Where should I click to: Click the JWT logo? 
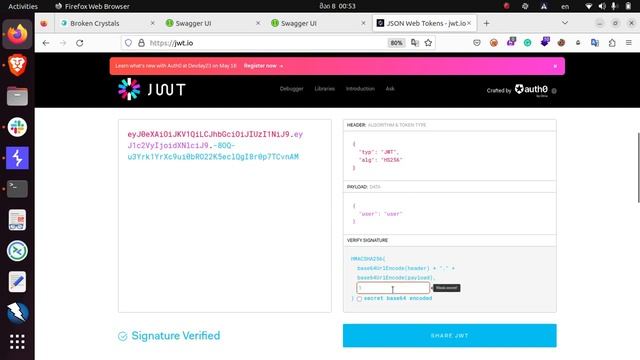(152, 89)
